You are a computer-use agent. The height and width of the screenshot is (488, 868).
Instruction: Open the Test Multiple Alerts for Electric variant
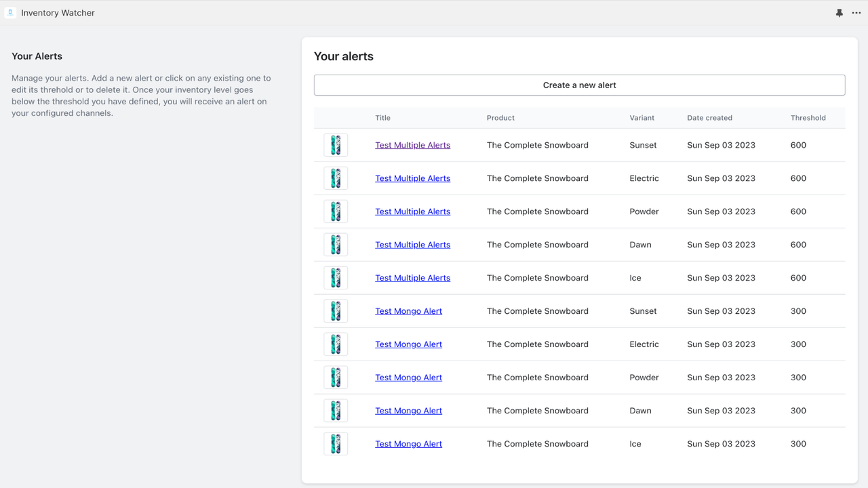pos(412,178)
